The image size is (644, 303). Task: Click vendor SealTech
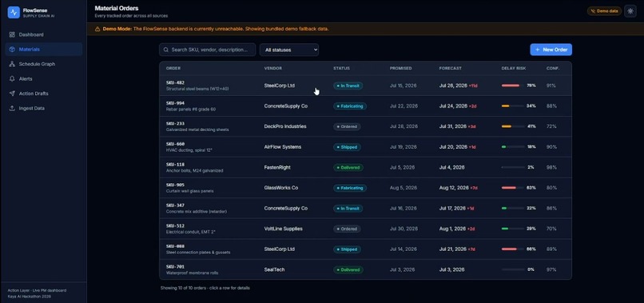point(274,269)
